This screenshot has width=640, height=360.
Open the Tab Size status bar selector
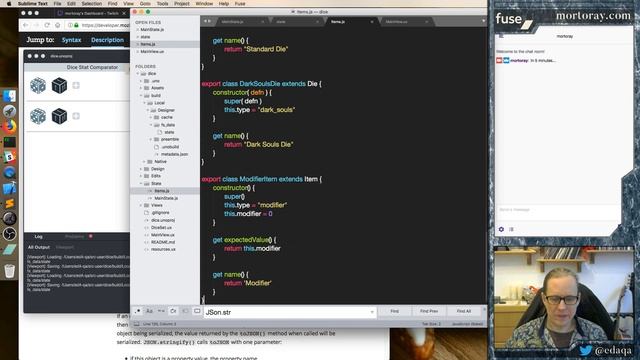coord(431,324)
